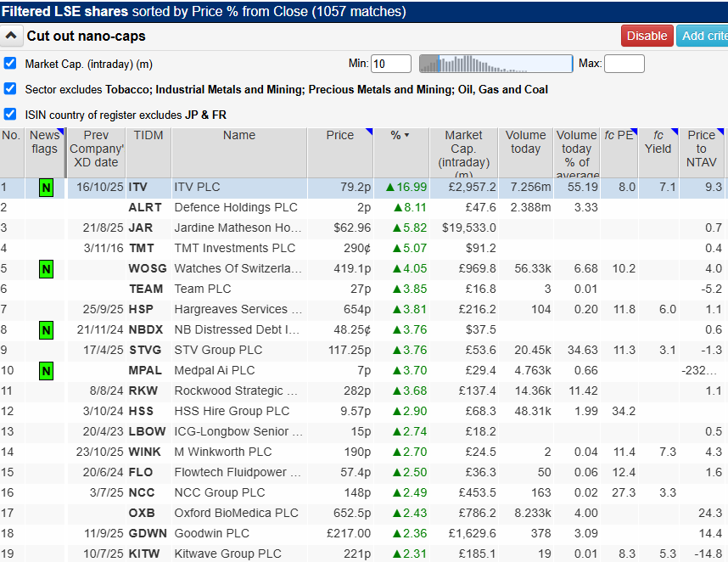Select the GDWN ticker cell
This screenshot has height=562, width=728.
[148, 534]
